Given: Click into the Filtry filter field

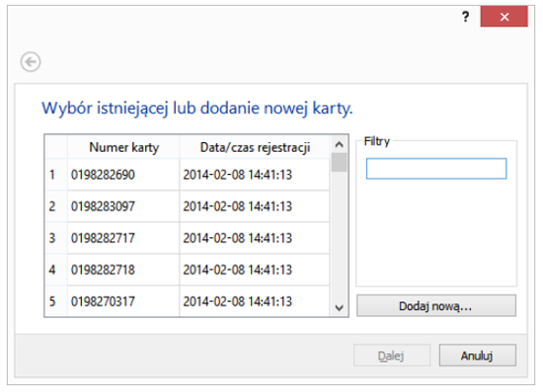Looking at the screenshot, I should (x=436, y=169).
